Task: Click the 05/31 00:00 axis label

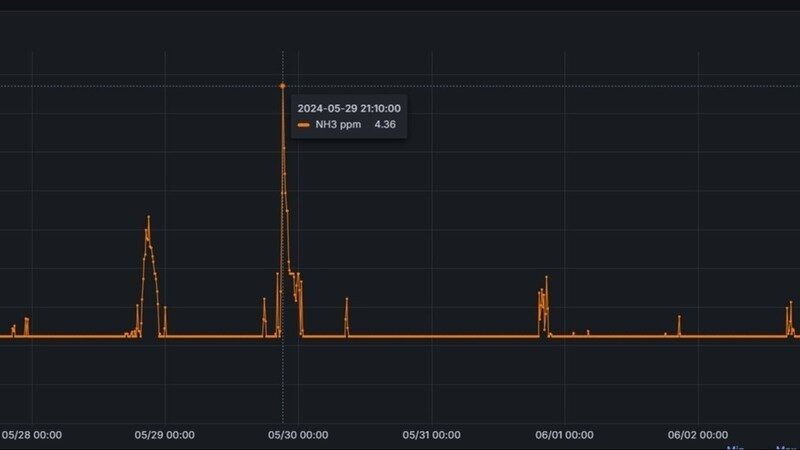Action: coord(431,435)
